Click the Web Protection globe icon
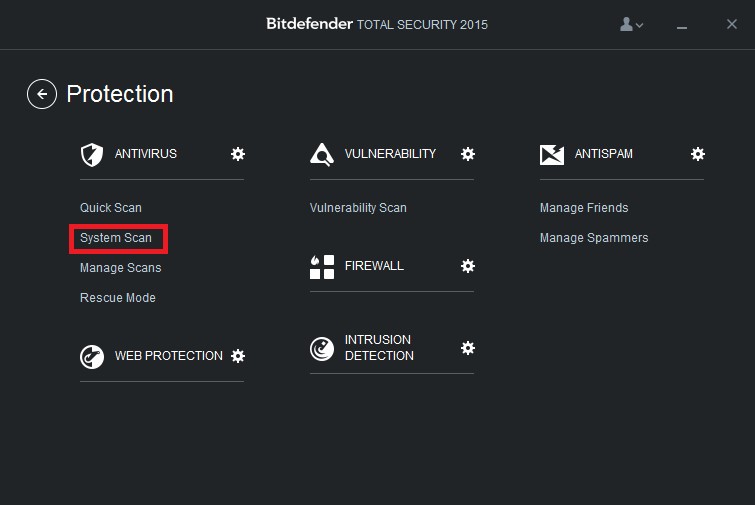This screenshot has height=505, width=755. click(92, 357)
